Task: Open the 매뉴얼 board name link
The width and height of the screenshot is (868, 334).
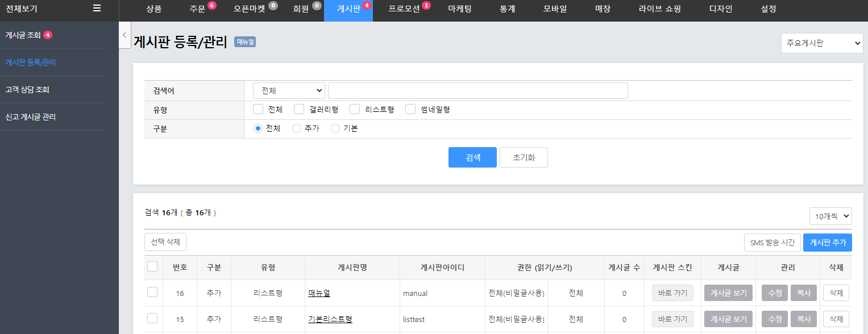Action: 319,293
